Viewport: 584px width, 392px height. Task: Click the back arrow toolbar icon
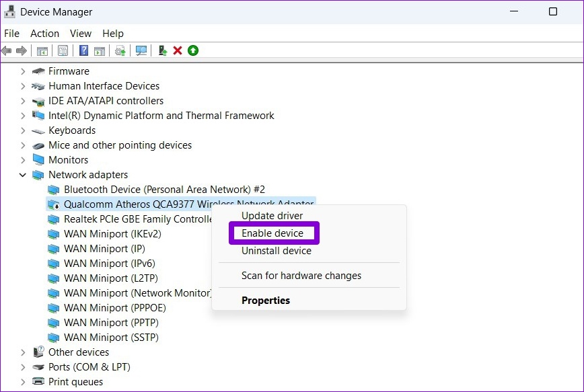tap(6, 50)
